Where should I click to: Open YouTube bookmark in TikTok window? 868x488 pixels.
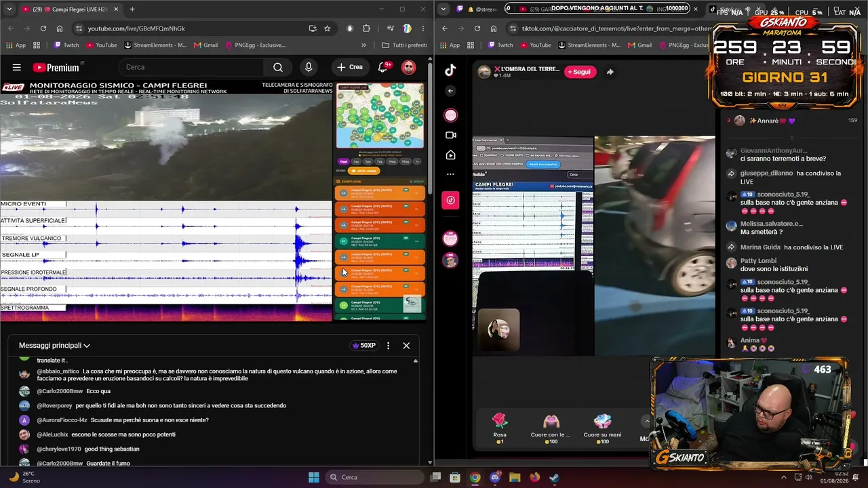(x=534, y=45)
